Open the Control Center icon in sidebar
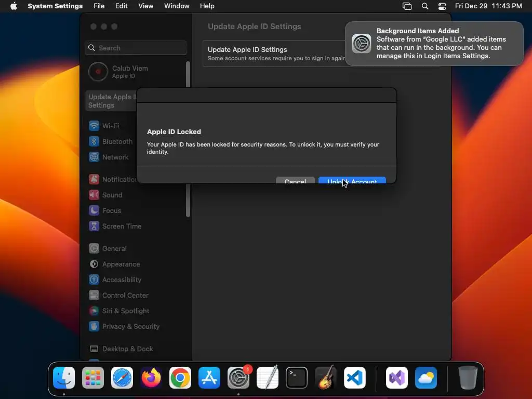532x399 pixels. (94, 295)
